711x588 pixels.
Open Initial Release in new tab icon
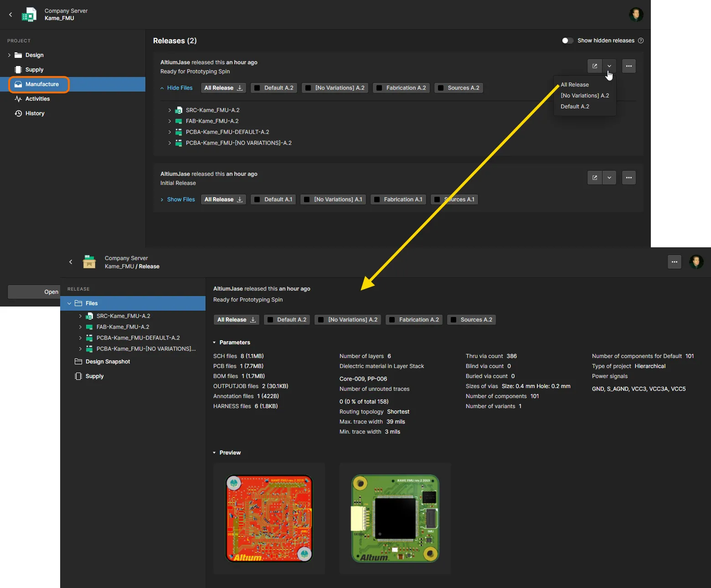click(x=595, y=178)
